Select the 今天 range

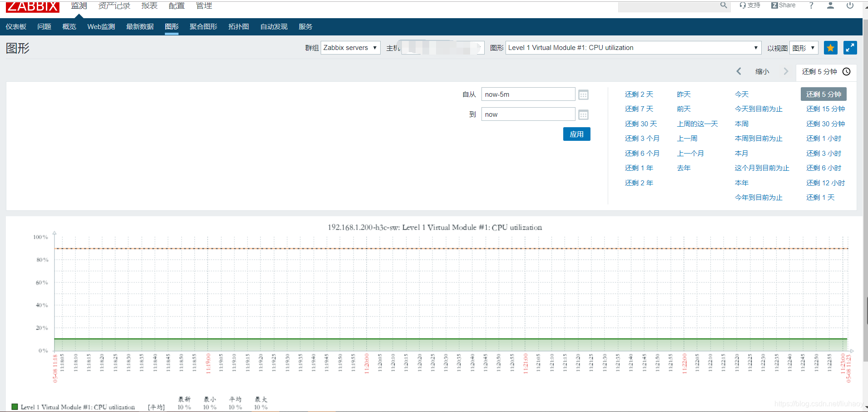pyautogui.click(x=742, y=94)
